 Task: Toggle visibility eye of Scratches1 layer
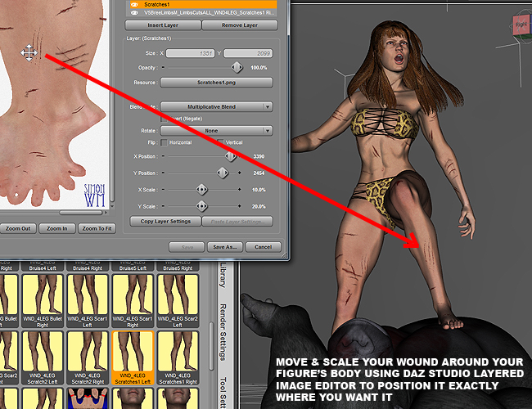[135, 5]
